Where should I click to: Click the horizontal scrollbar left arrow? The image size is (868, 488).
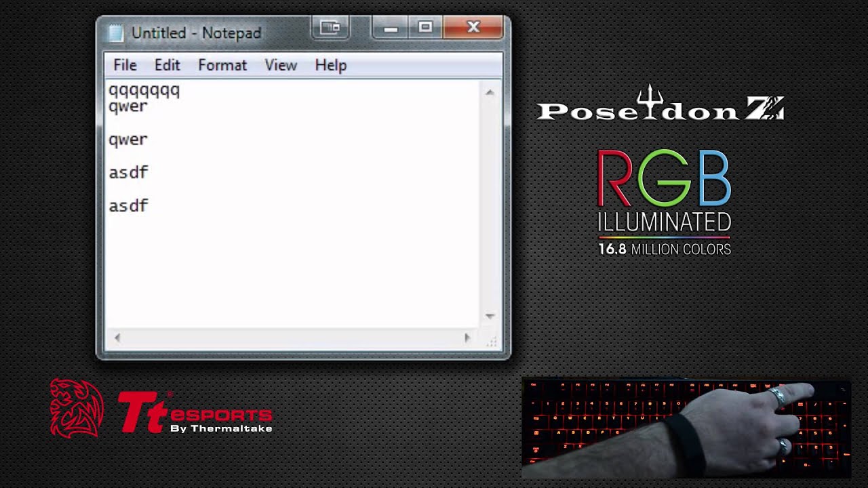(x=117, y=338)
